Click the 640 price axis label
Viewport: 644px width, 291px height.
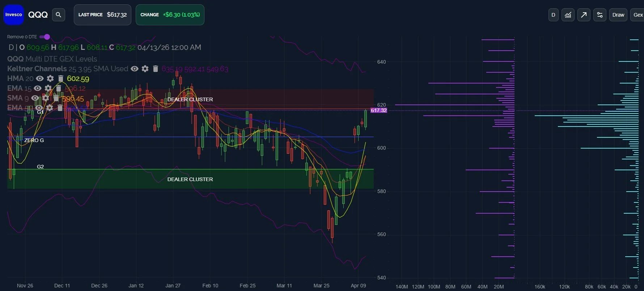tap(381, 62)
